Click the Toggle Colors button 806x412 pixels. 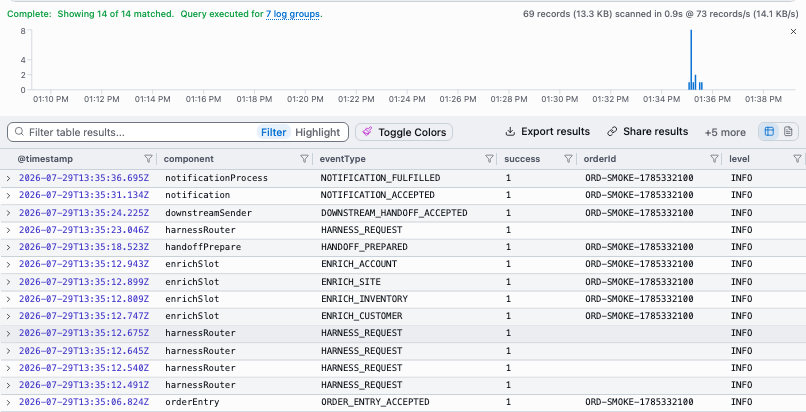404,132
